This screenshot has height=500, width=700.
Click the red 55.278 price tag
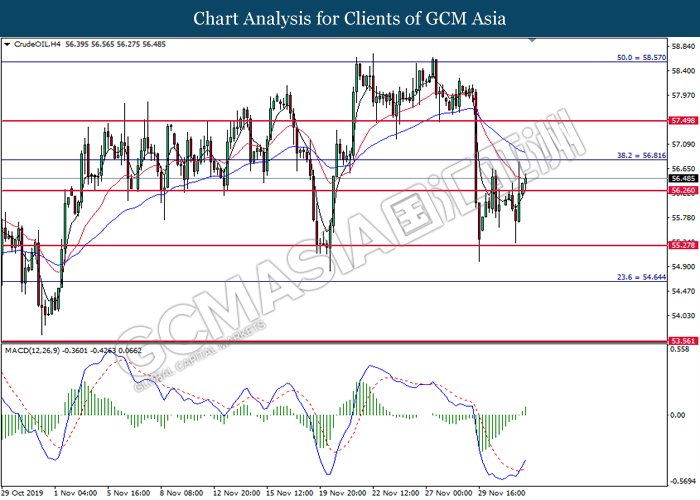tap(682, 245)
